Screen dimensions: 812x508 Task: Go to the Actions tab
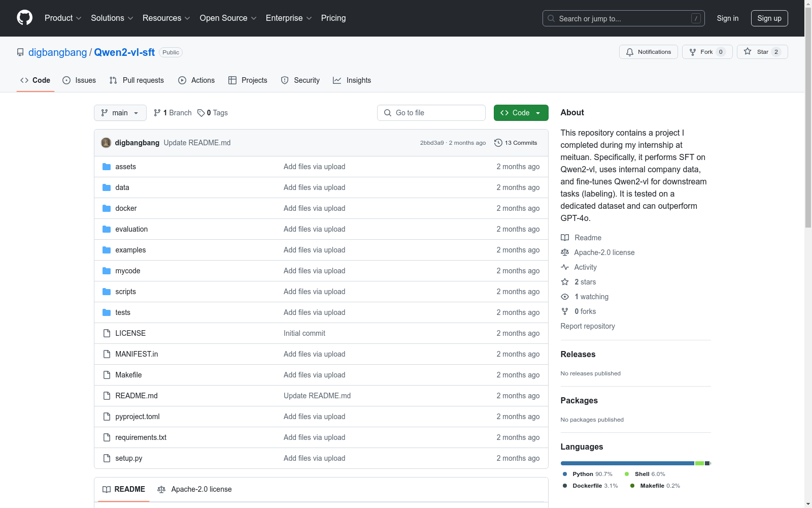pyautogui.click(x=196, y=80)
